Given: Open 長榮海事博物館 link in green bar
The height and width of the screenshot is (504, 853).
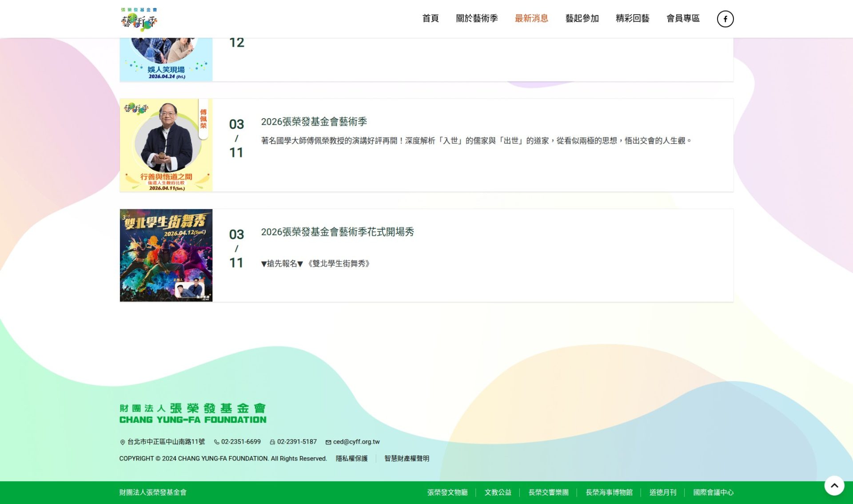Looking at the screenshot, I should 609,492.
